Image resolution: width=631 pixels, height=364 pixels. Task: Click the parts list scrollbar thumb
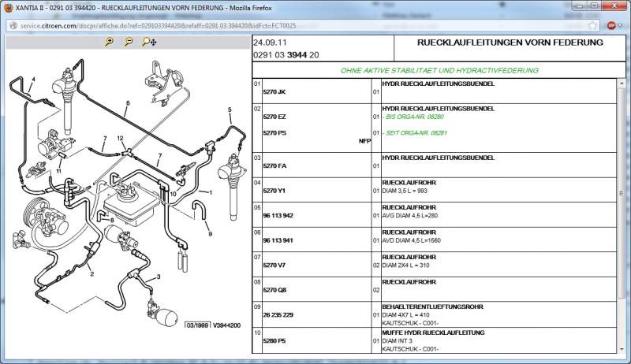621,193
